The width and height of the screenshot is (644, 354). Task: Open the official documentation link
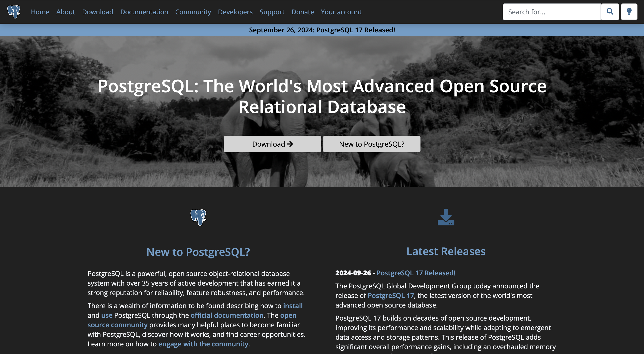[227, 315]
